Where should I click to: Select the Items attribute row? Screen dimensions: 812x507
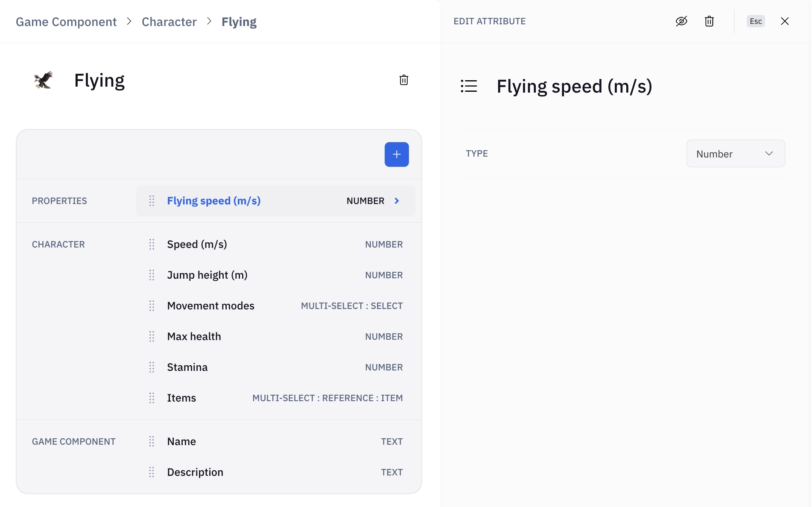coord(181,398)
